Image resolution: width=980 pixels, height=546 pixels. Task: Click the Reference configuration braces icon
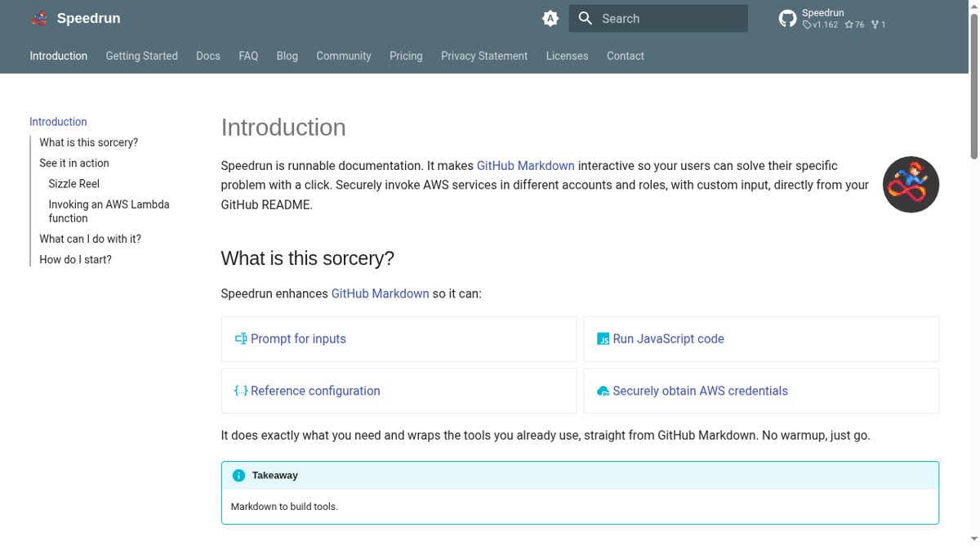pos(241,391)
